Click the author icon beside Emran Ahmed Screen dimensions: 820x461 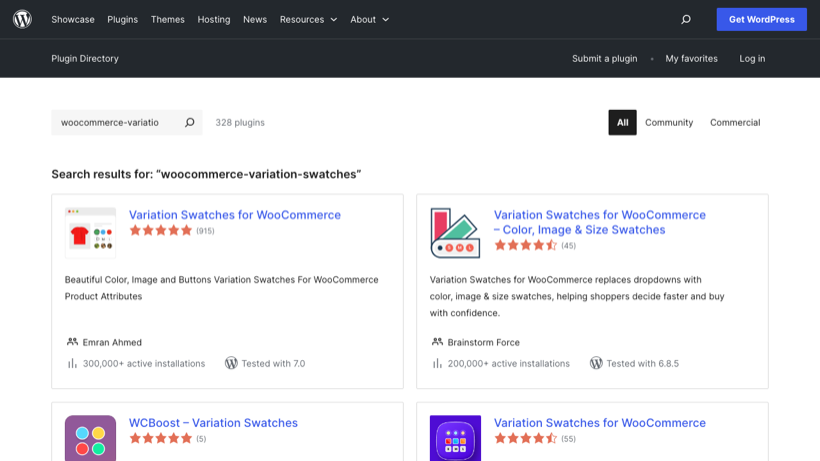coord(72,342)
